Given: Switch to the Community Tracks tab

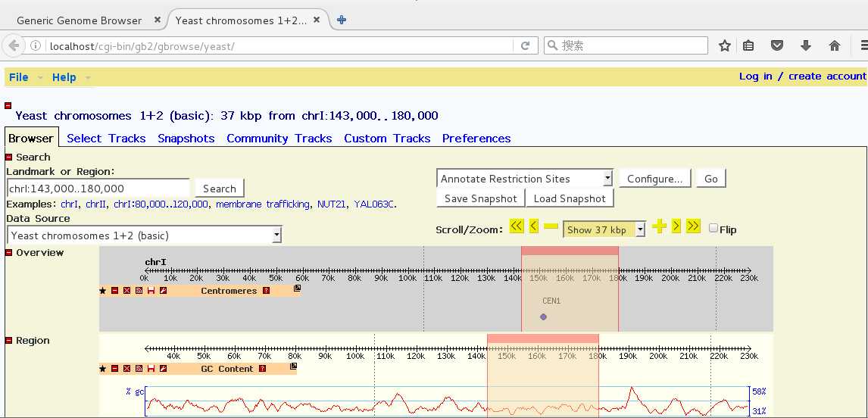Looking at the screenshot, I should (x=279, y=139).
